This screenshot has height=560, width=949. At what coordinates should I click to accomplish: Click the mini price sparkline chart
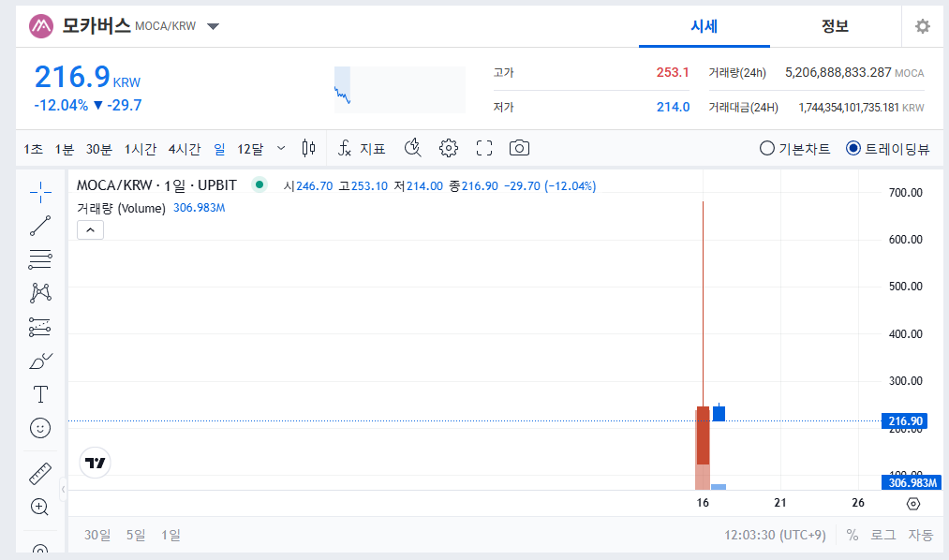[x=400, y=90]
